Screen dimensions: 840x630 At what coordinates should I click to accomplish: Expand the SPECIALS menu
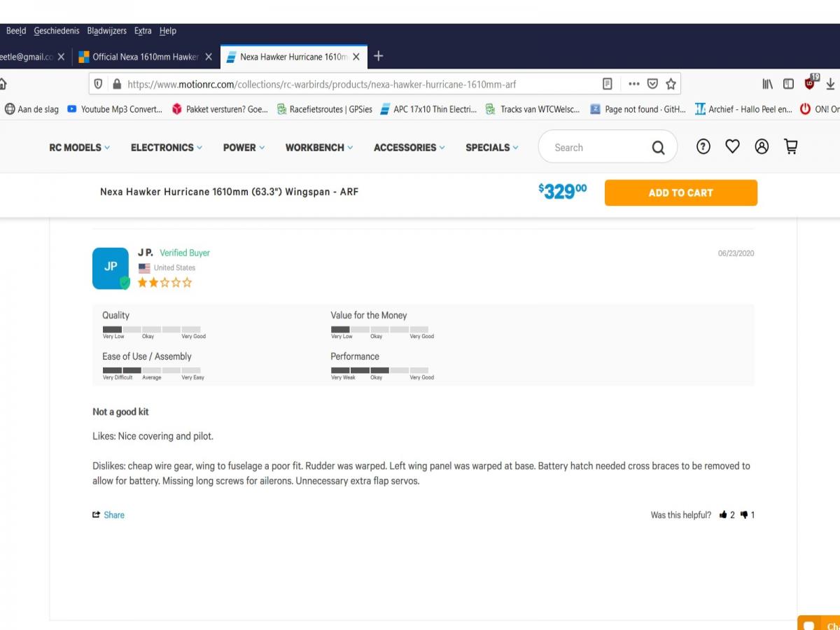(492, 148)
